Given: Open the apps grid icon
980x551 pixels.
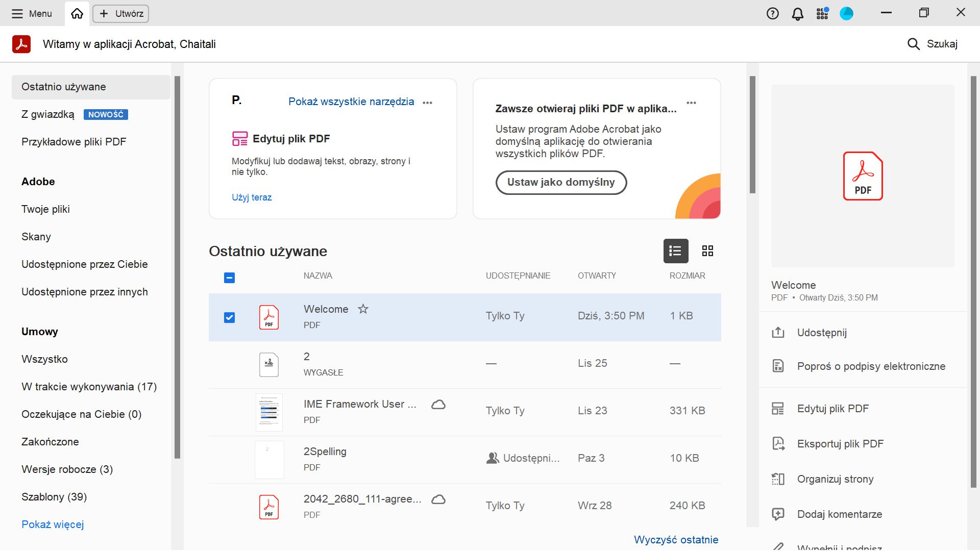Looking at the screenshot, I should click(x=822, y=14).
